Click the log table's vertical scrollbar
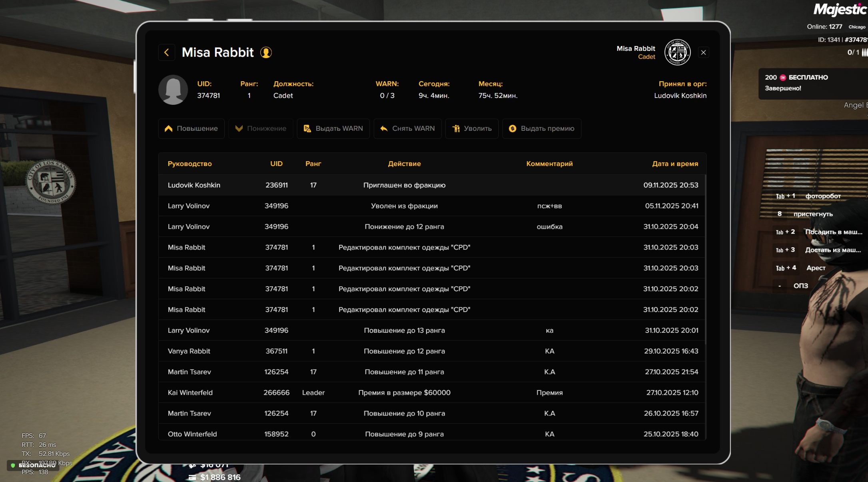This screenshot has height=482, width=868. (705, 259)
